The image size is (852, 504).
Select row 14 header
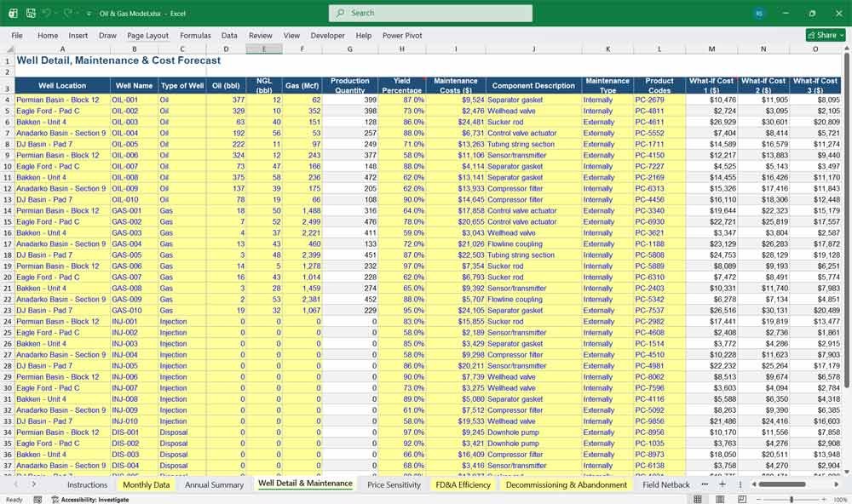(x=8, y=211)
